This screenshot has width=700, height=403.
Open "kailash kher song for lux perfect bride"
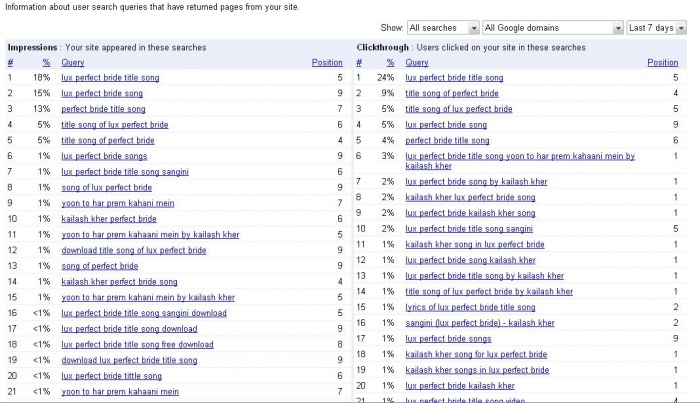(476, 354)
